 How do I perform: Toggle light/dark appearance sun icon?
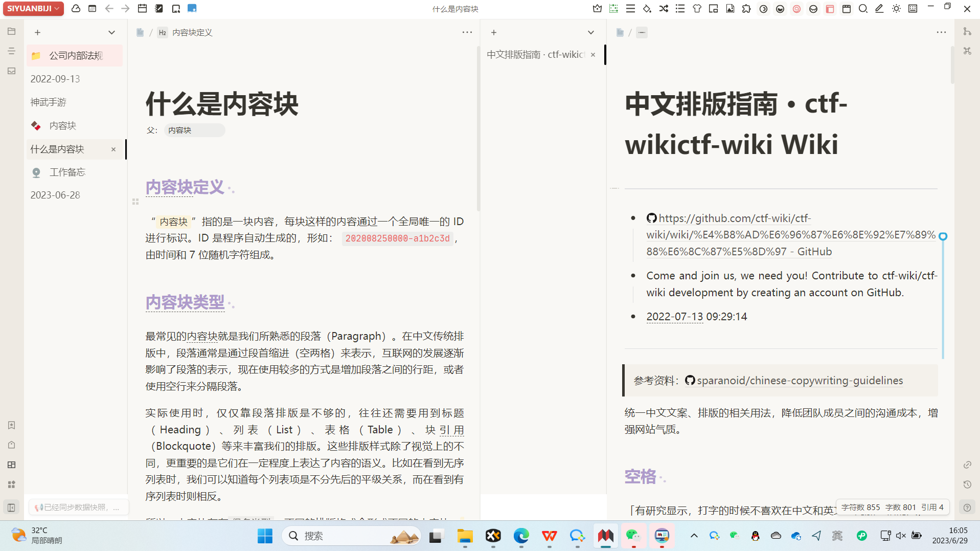point(896,9)
